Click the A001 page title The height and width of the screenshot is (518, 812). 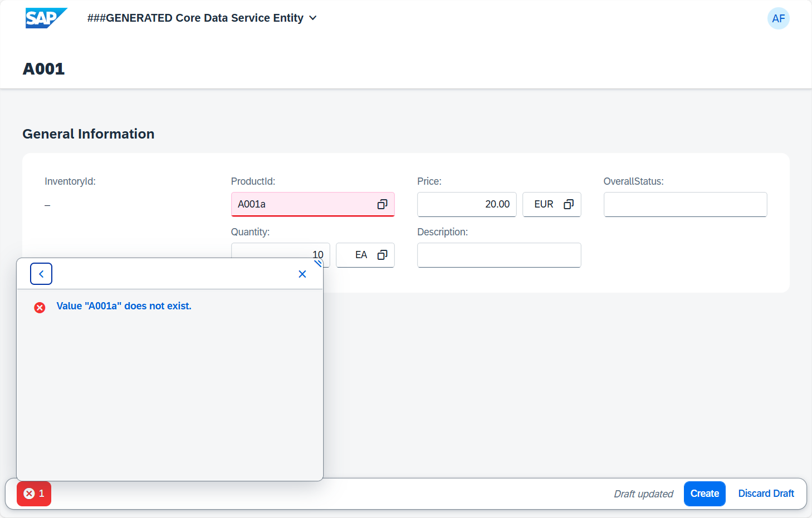[44, 69]
